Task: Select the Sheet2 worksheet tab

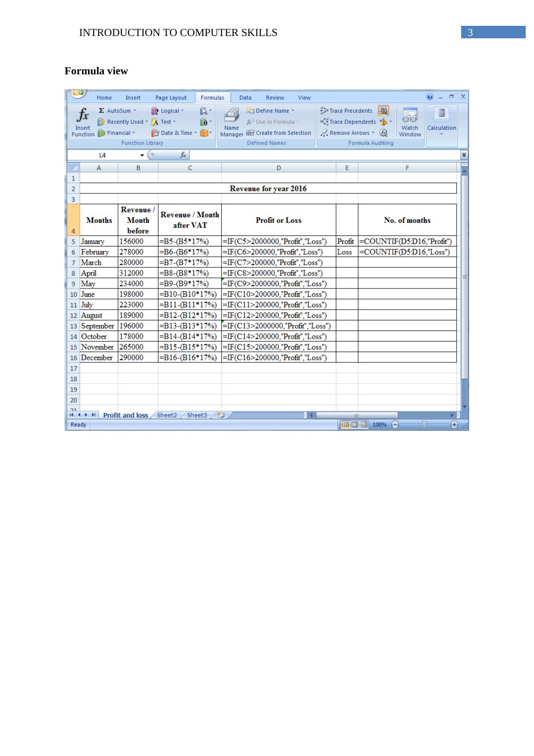Action: pos(166,415)
